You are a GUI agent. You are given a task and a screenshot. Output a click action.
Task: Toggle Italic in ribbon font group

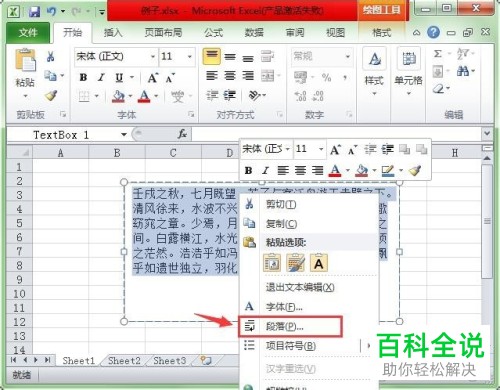(101, 78)
